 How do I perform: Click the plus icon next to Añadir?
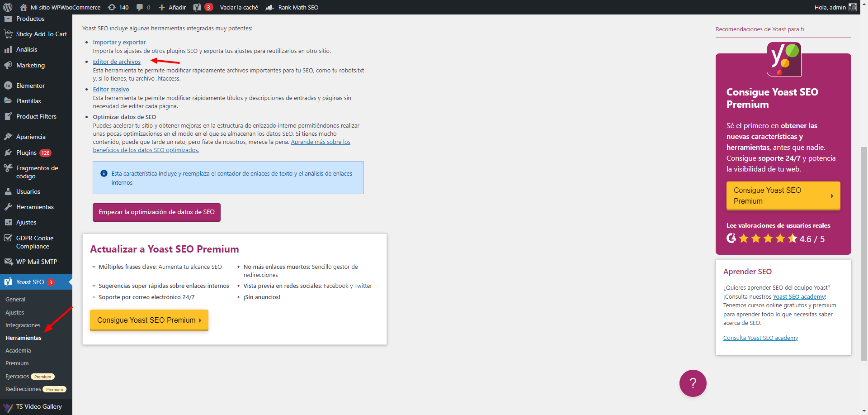point(161,7)
